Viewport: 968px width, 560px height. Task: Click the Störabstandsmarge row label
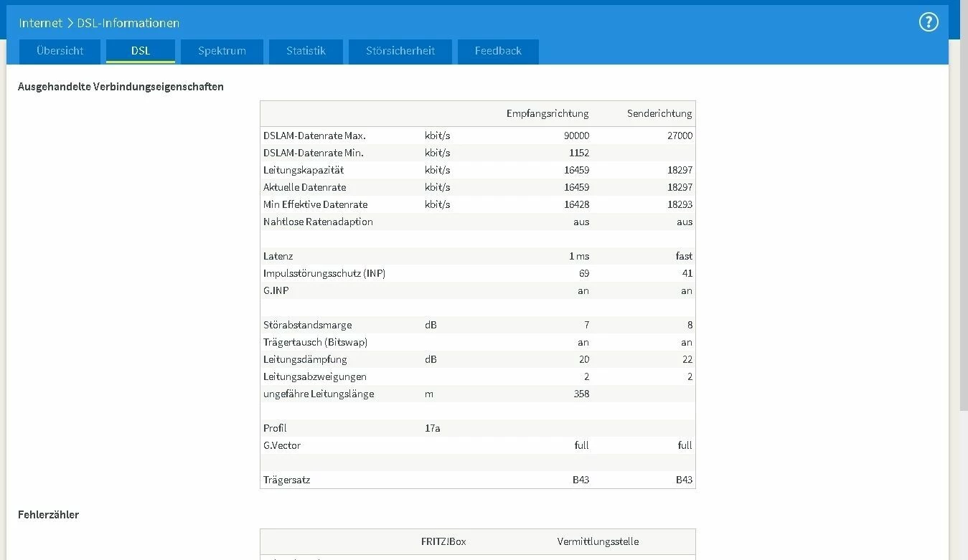[307, 325]
